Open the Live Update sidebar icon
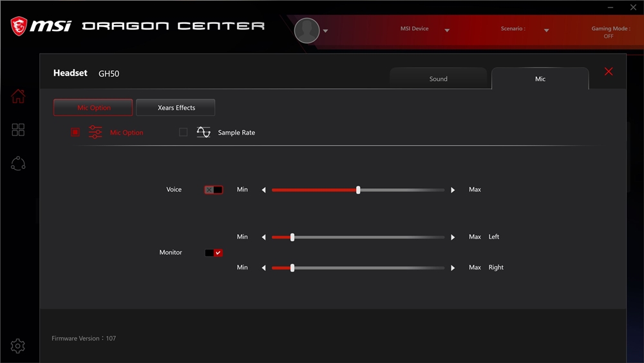Image resolution: width=644 pixels, height=363 pixels. tap(18, 164)
